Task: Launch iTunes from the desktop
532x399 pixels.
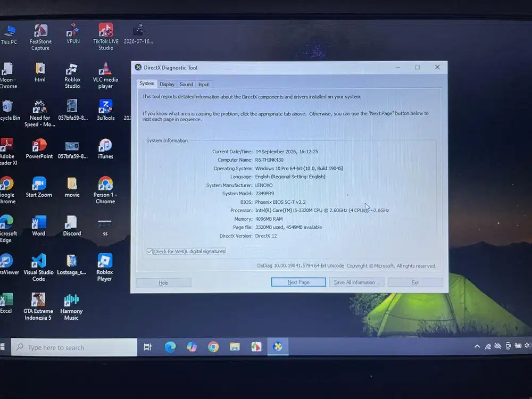Action: pyautogui.click(x=105, y=148)
